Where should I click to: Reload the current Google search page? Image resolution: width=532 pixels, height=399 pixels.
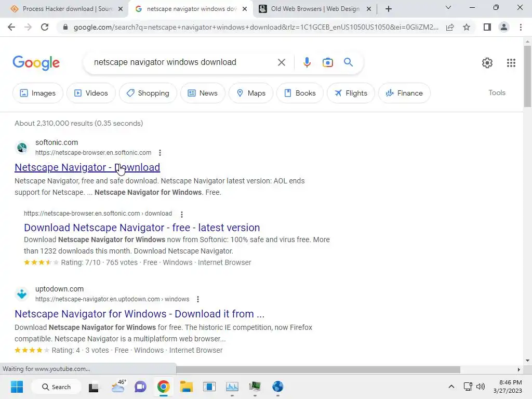pyautogui.click(x=45, y=27)
